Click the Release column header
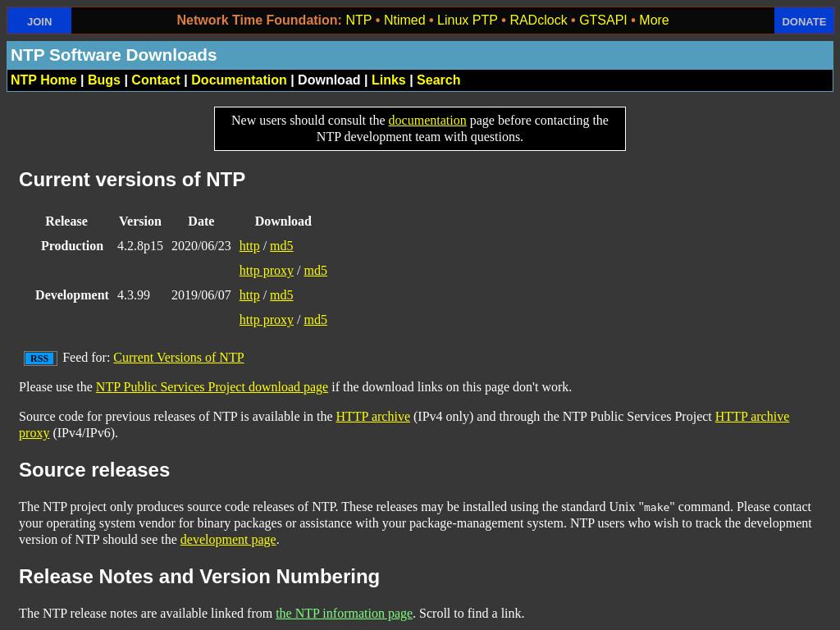The height and width of the screenshot is (630, 840). tap(66, 221)
